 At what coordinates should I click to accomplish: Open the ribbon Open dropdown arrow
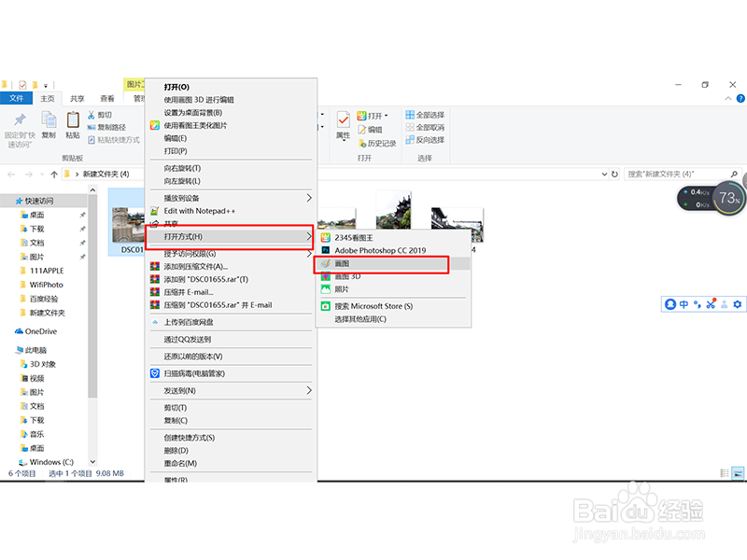(x=387, y=115)
